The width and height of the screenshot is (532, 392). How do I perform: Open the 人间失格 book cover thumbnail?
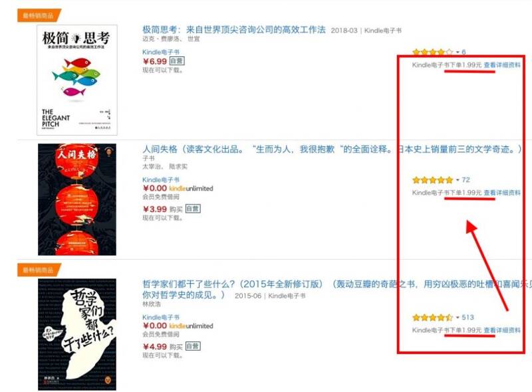pos(77,199)
